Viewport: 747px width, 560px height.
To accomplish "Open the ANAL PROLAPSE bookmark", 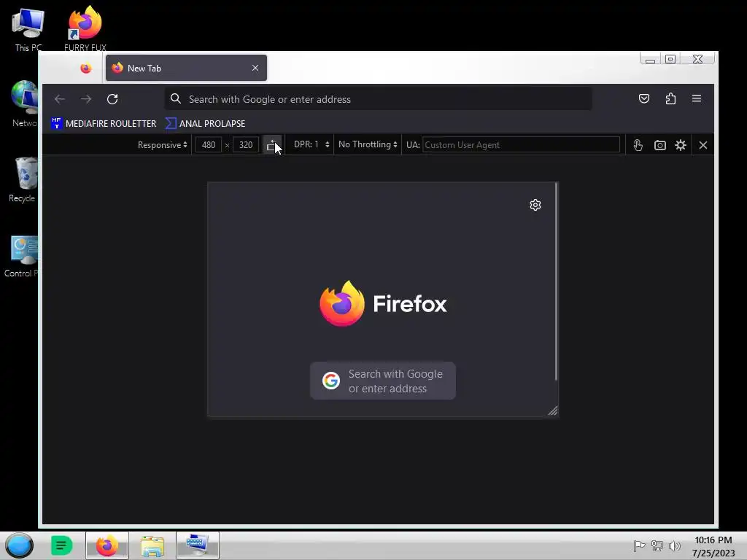I will coord(205,124).
